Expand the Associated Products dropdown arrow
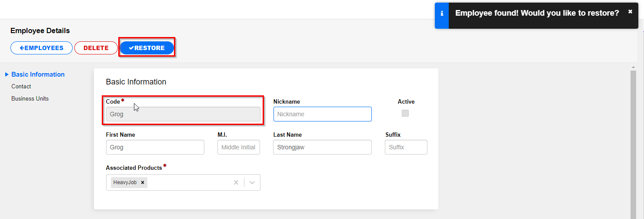Image resolution: width=644 pixels, height=219 pixels. [x=252, y=182]
